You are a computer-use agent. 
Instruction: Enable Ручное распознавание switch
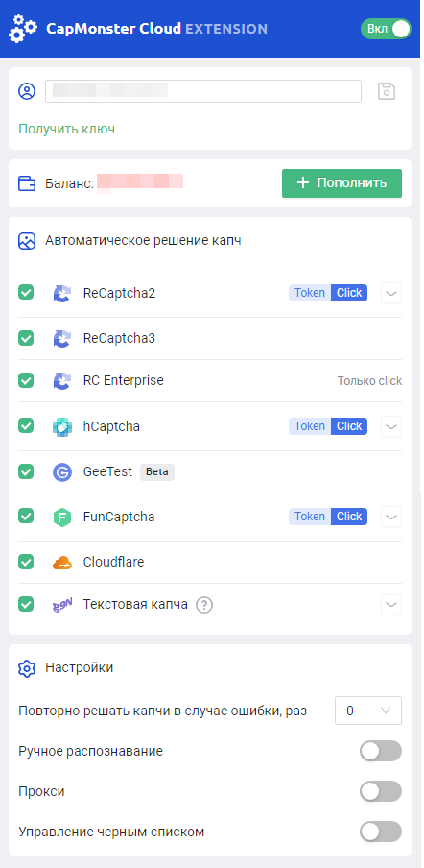(380, 751)
